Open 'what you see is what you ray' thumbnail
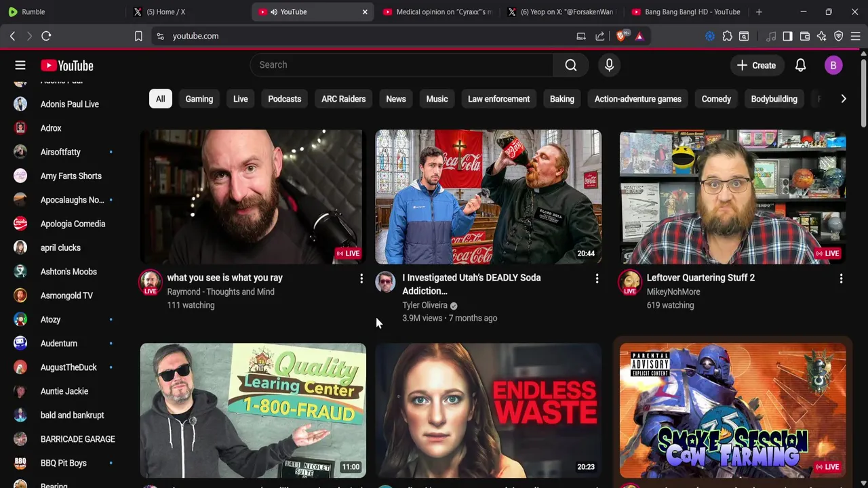868x488 pixels. click(253, 197)
